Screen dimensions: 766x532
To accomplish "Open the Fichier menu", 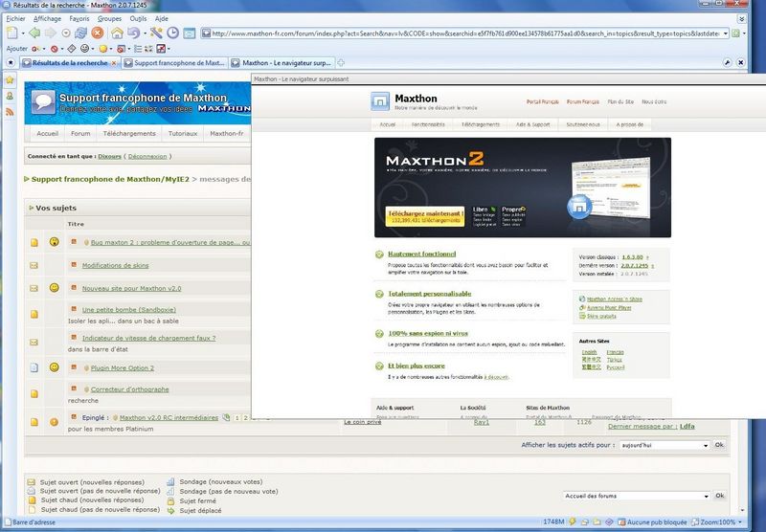I will click(15, 18).
